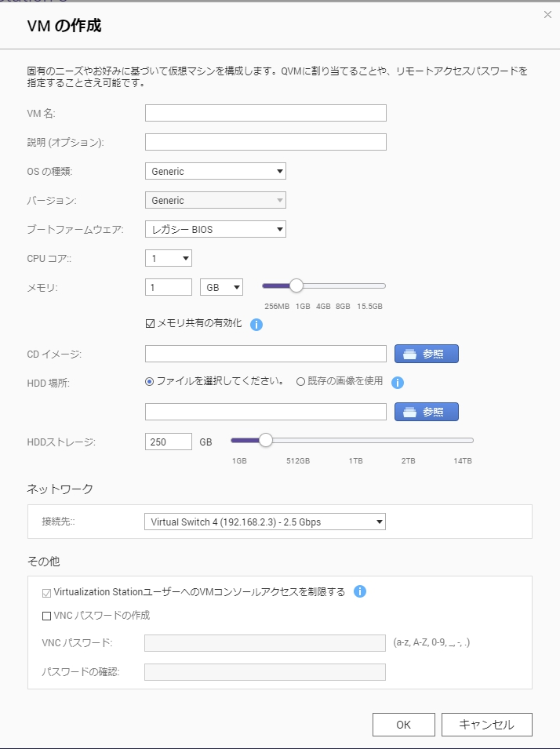Click the VM 名 text field
Image resolution: width=560 pixels, height=749 pixels.
[x=265, y=113]
